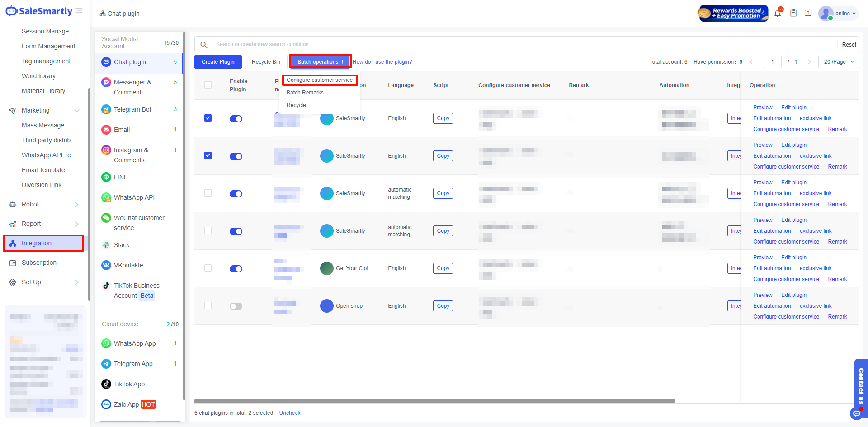Screen dimensions: 868x427
Task: Collapse the sidebar hamburger menu icon
Action: [80, 11]
